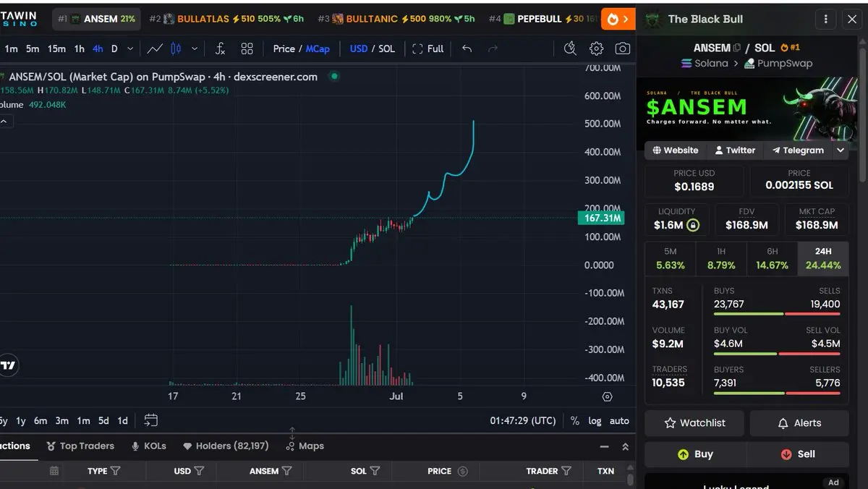
Task: Select the 6H stats tab
Action: click(773, 258)
